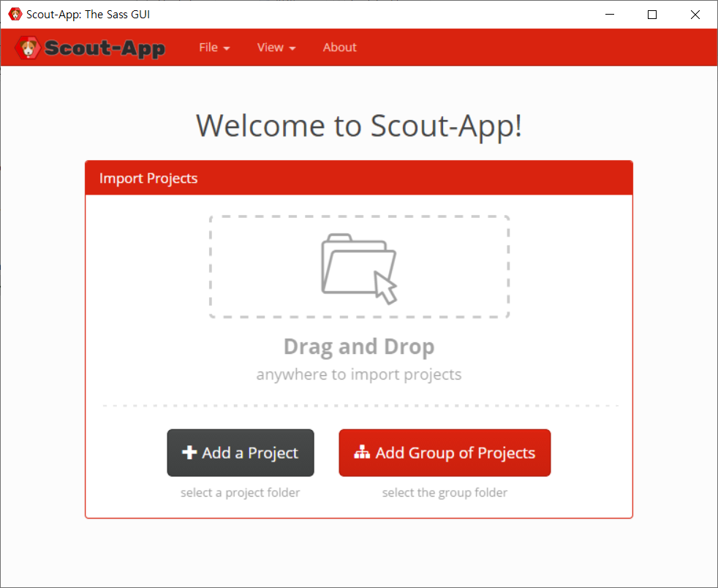The height and width of the screenshot is (588, 718).
Task: Maximize the Scout-App window
Action: tap(652, 14)
